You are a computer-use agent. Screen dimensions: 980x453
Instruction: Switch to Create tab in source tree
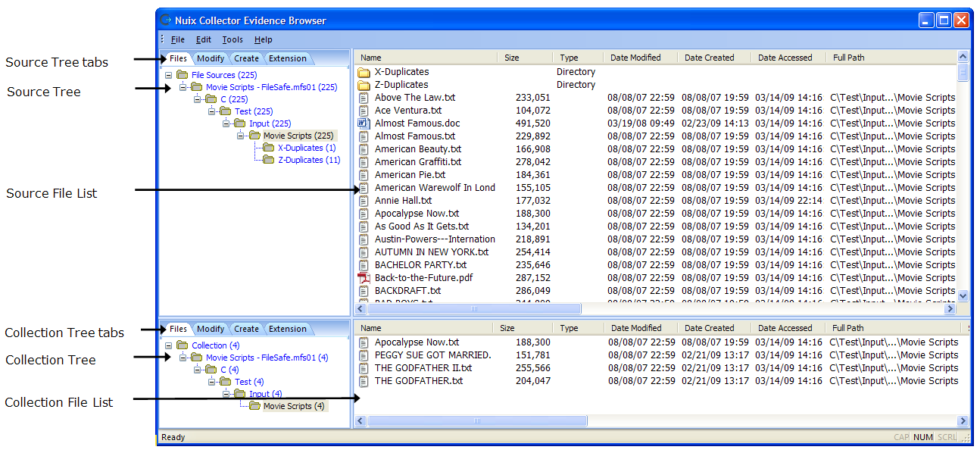coord(246,58)
